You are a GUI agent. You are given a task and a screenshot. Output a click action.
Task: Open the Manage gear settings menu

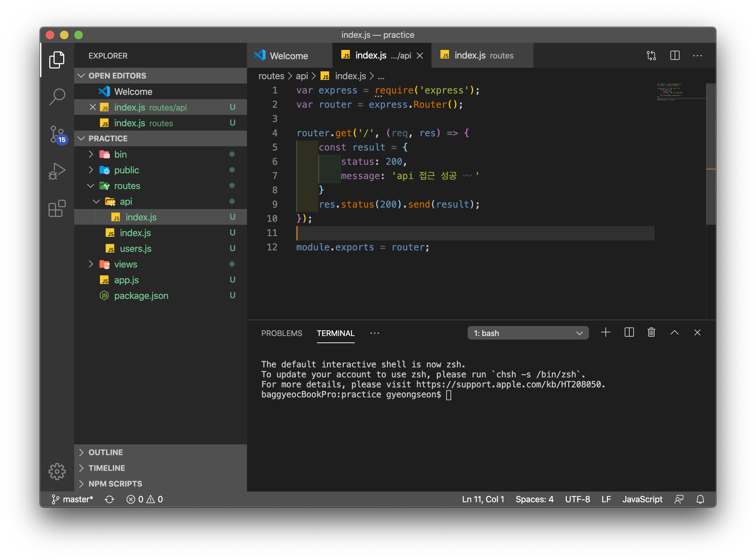pos(57,472)
